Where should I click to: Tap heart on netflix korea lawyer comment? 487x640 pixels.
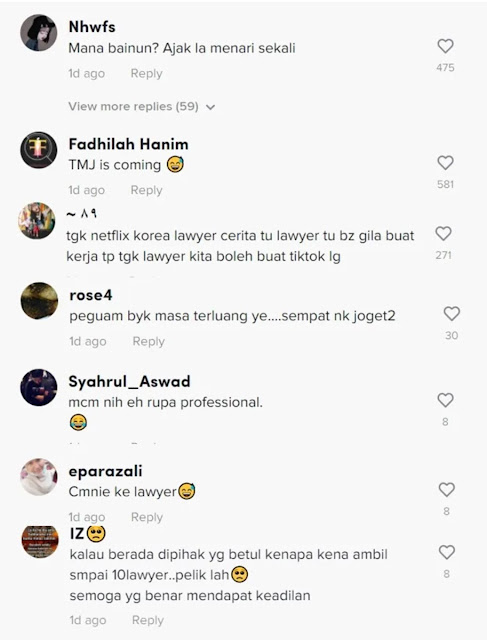[443, 233]
